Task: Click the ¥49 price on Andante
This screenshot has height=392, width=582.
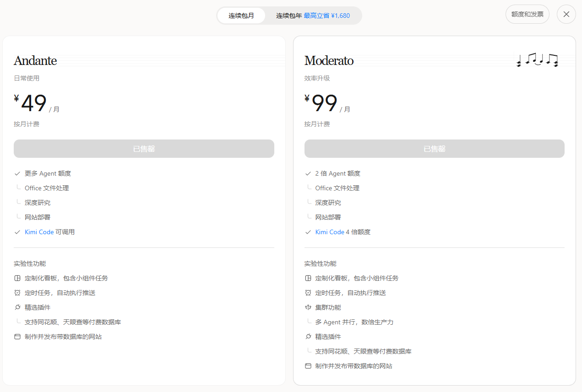Action: pos(31,104)
